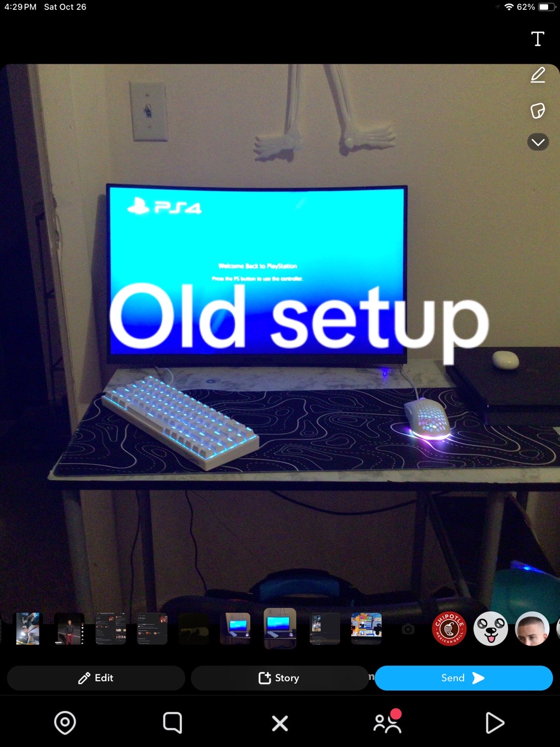Add the snap to Story

click(x=279, y=678)
